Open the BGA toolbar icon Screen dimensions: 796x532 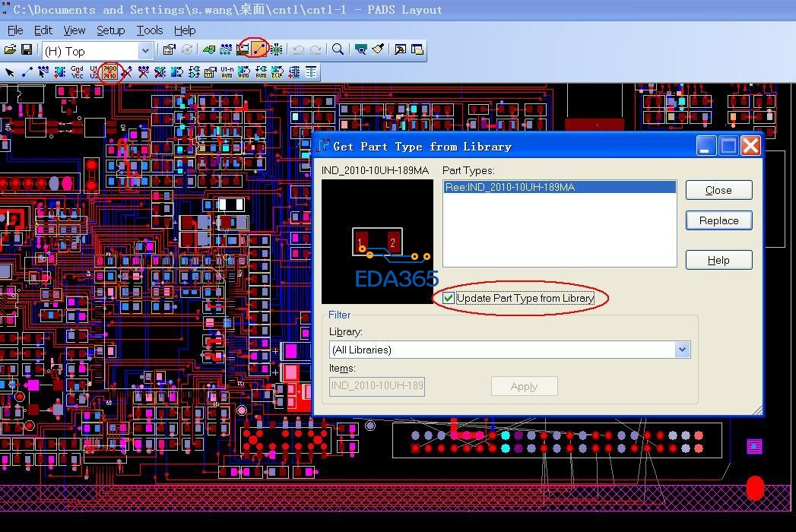click(x=276, y=49)
